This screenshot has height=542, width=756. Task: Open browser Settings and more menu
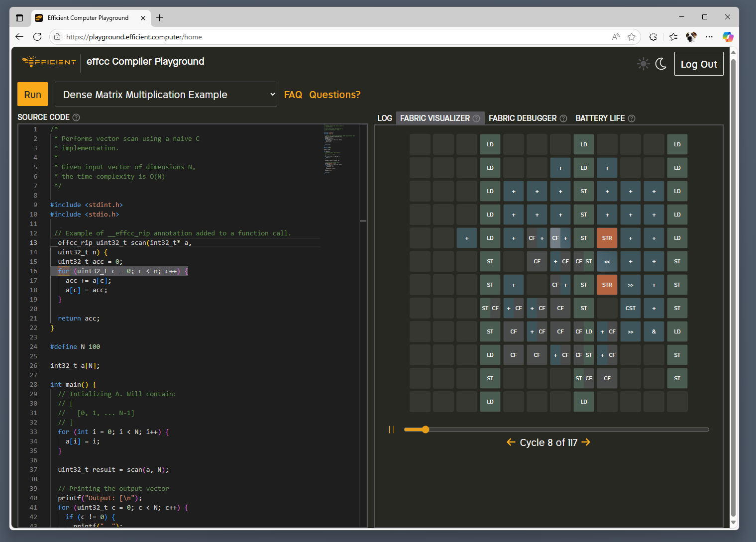[709, 37]
